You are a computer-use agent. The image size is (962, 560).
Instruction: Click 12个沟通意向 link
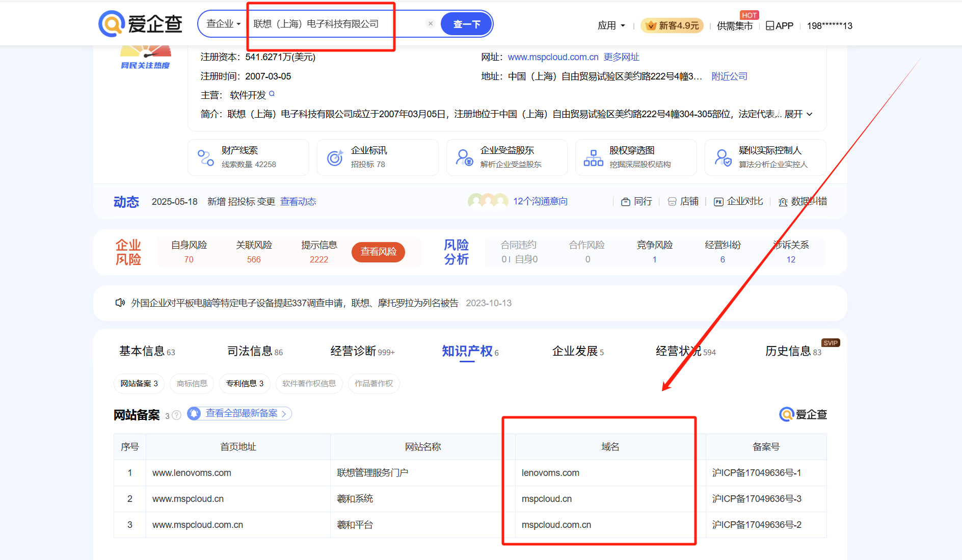pos(540,201)
